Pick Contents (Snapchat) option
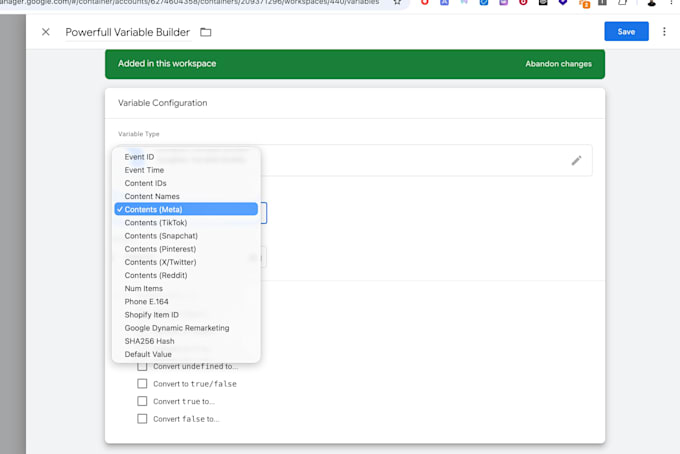The height and width of the screenshot is (454, 680). 186,236
